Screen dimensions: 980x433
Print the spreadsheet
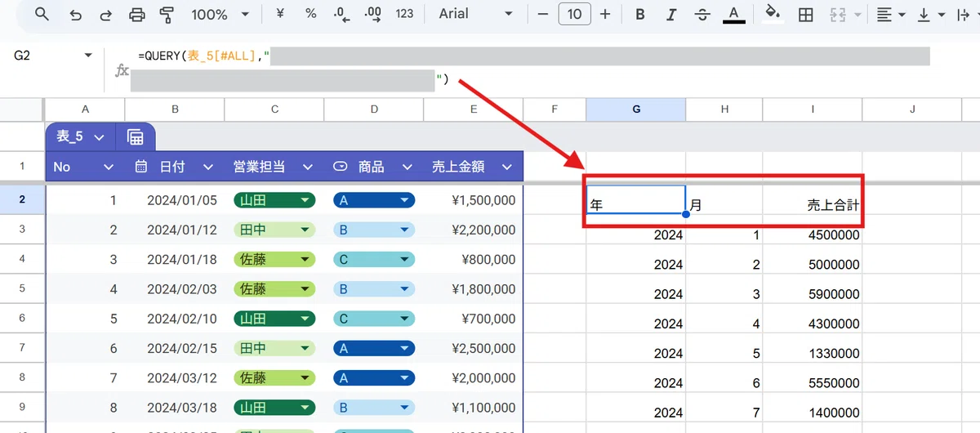coord(137,14)
